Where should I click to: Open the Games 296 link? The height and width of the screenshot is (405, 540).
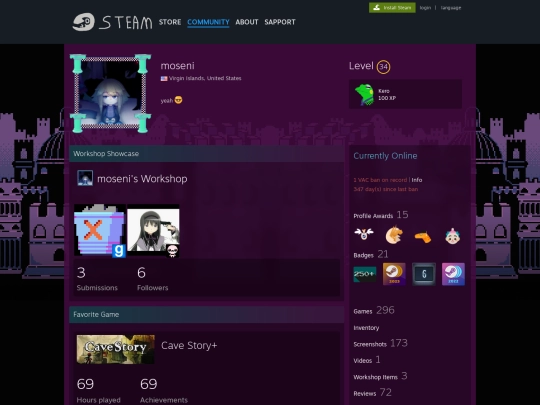point(374,311)
